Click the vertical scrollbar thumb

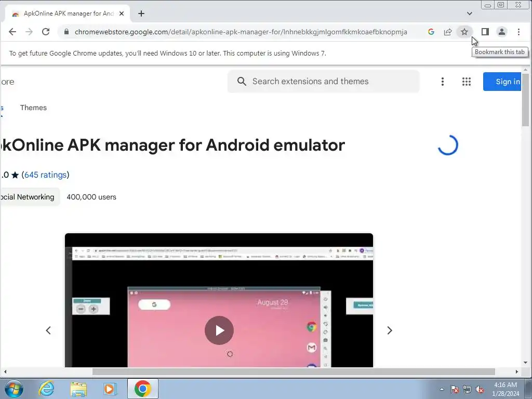(525, 100)
